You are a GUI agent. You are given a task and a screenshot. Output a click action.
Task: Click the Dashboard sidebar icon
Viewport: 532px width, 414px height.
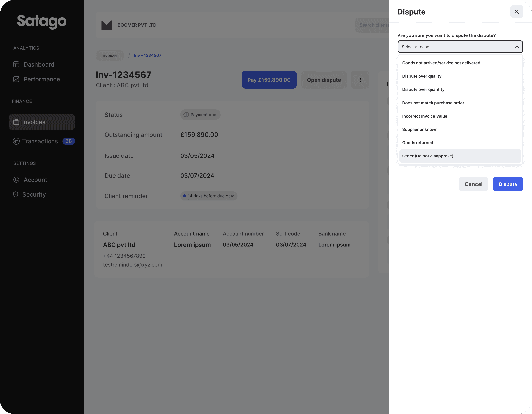tap(16, 64)
